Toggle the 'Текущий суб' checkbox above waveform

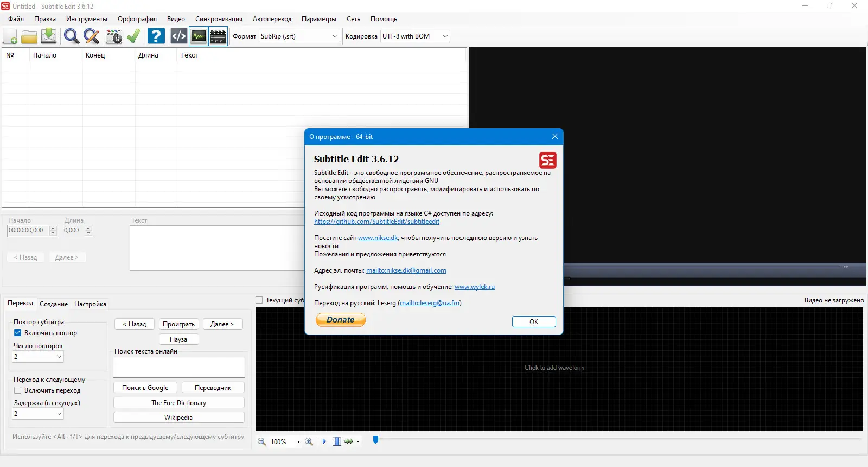point(259,300)
